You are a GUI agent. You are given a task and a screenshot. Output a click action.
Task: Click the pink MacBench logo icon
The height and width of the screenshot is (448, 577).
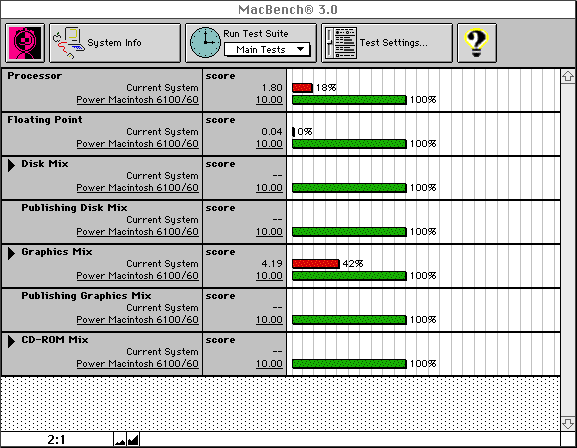tap(25, 43)
